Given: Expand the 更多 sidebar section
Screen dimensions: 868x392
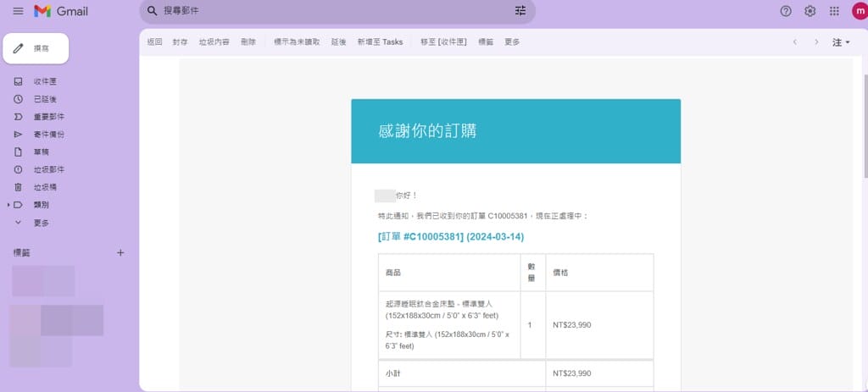Looking at the screenshot, I should point(41,223).
